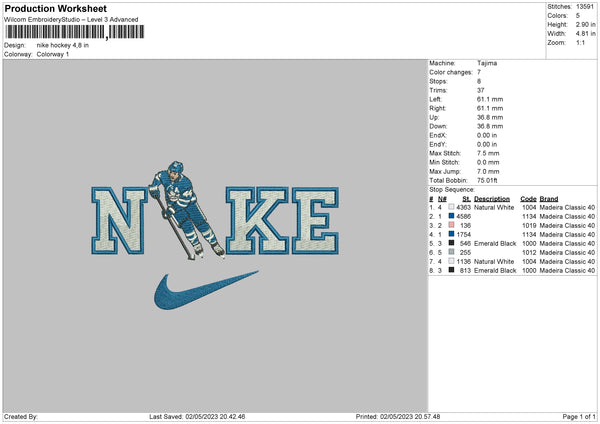The image size is (600, 424).
Task: Click the worksheet barcode
Action: tap(75, 32)
